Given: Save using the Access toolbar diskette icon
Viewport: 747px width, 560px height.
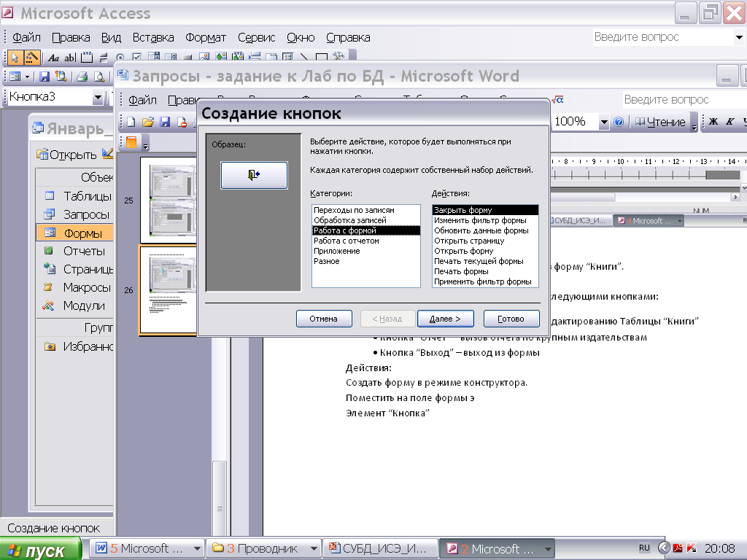Looking at the screenshot, I should [x=44, y=77].
